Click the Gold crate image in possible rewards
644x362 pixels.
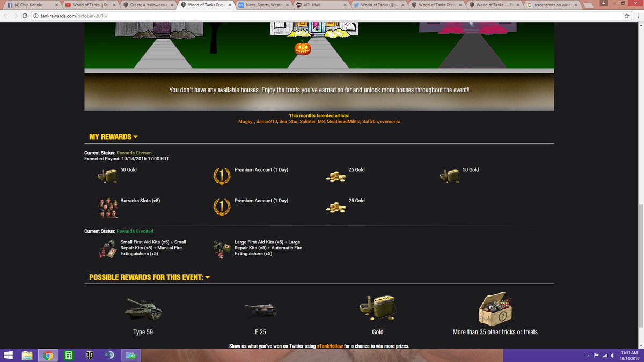(377, 307)
